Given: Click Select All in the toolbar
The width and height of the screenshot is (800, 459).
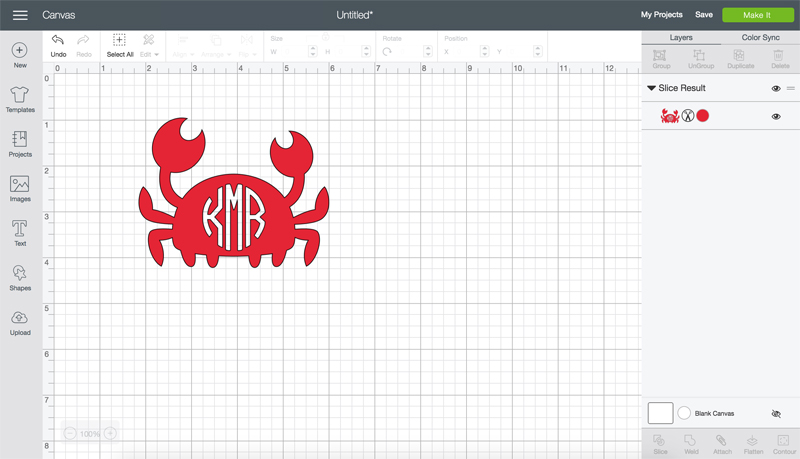Looking at the screenshot, I should [120, 46].
